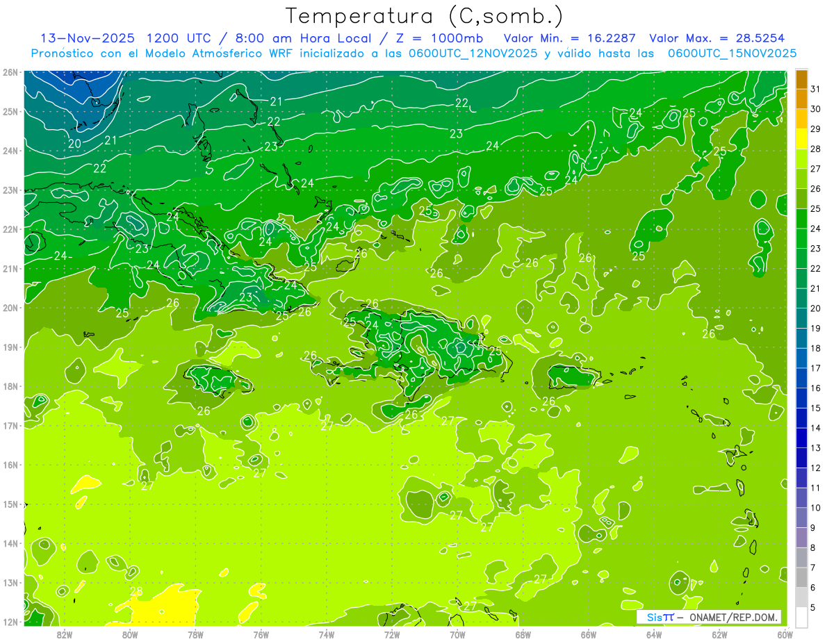Viewport: 834px width, 644px height.
Task: Click legend swatch between 20 and 21
Action: click(802, 299)
